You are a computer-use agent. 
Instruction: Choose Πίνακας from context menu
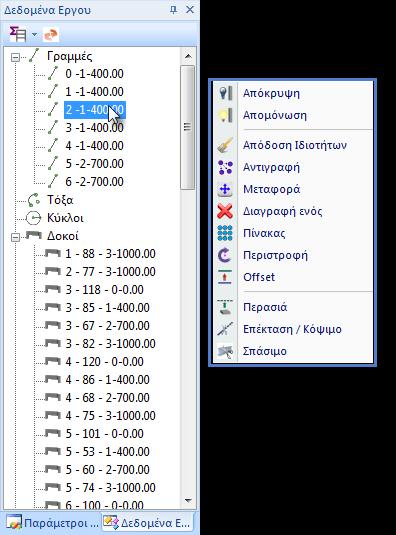point(293,233)
